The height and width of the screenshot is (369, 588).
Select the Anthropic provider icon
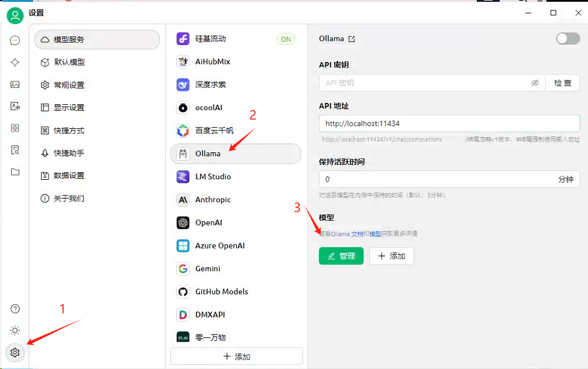(x=183, y=200)
